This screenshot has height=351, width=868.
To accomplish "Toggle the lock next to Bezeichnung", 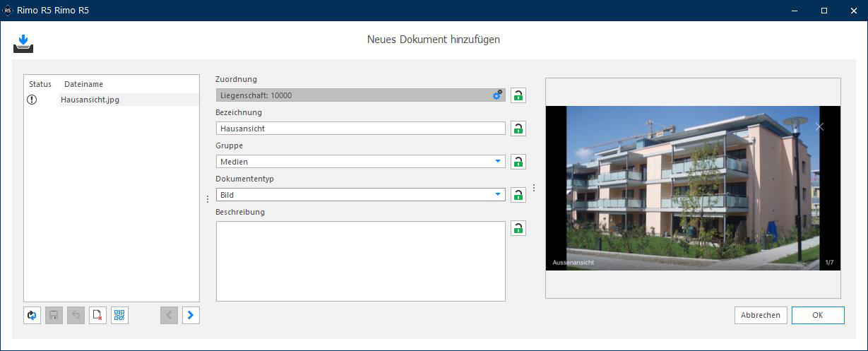I will [518, 129].
